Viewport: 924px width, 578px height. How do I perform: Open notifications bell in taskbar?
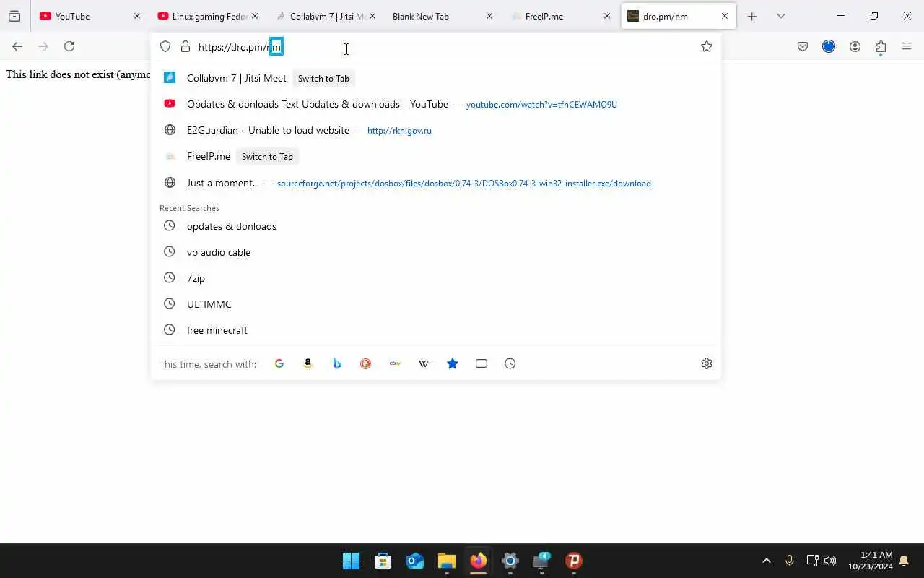click(x=904, y=561)
